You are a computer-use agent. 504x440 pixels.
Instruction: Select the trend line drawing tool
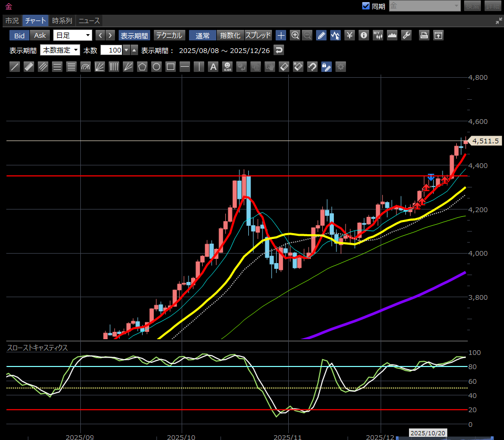click(x=15, y=67)
